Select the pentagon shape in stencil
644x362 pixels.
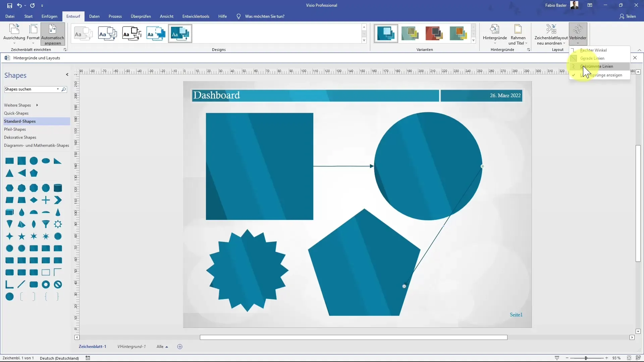[34, 173]
